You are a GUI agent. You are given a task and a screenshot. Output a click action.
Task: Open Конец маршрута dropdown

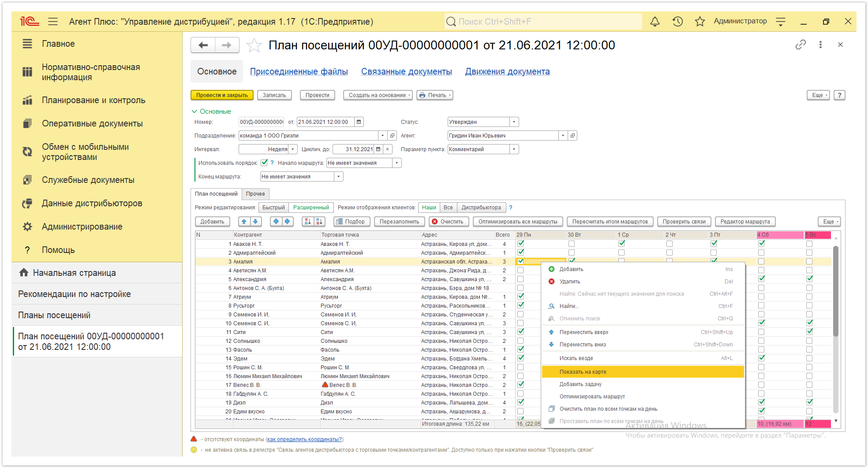[x=338, y=177]
